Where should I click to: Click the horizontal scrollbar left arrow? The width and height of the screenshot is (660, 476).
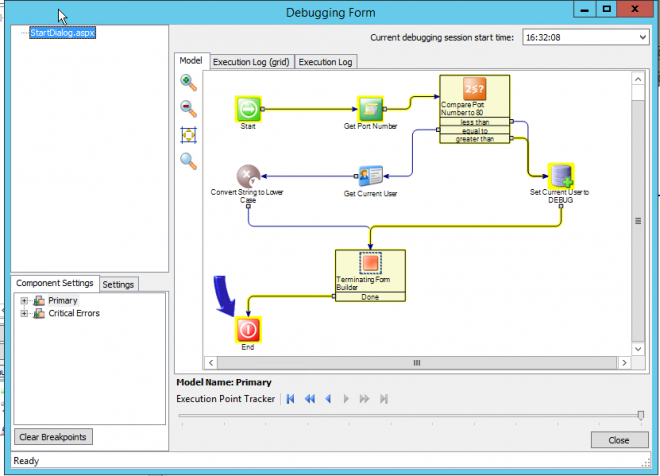(x=211, y=363)
